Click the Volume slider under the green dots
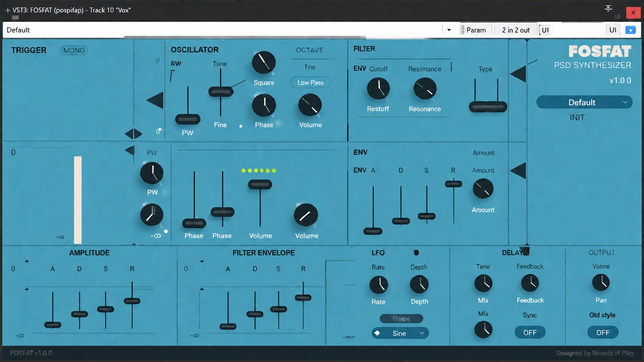Screen dimensions: 644x362 pyautogui.click(x=260, y=185)
